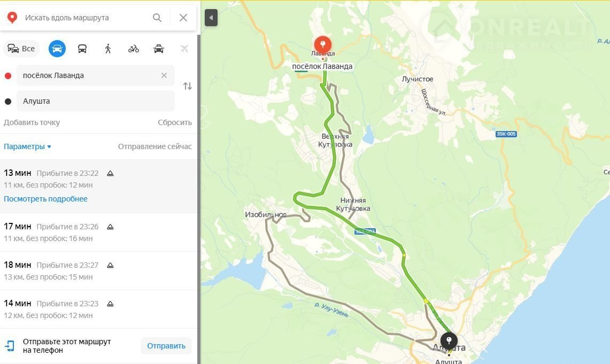Viewport: 610px width, 364px height.
Task: Choose the 'Все' all transport modes tab
Action: pos(22,49)
